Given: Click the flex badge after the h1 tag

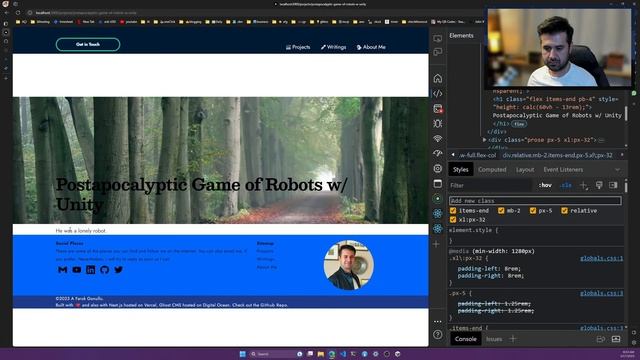Looking at the screenshot, I should (519, 124).
